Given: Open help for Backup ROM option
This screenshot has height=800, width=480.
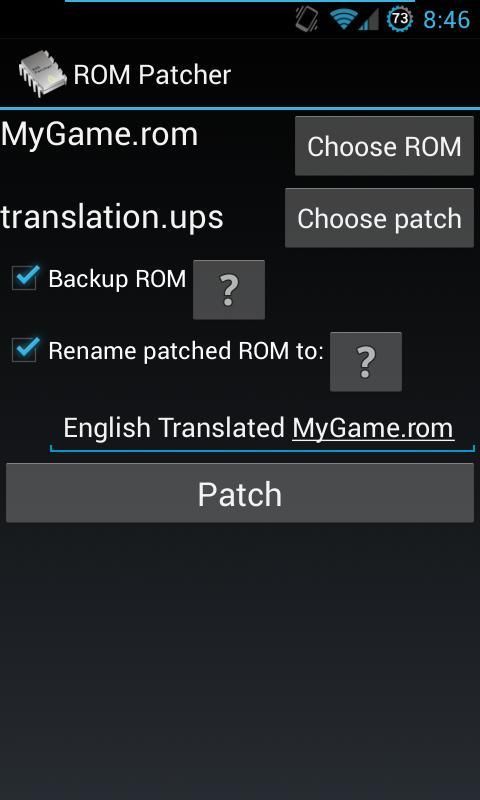Looking at the screenshot, I should (229, 290).
